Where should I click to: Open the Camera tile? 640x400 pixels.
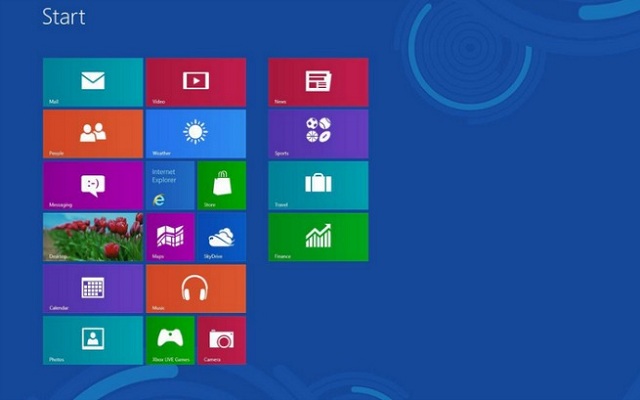click(x=222, y=340)
